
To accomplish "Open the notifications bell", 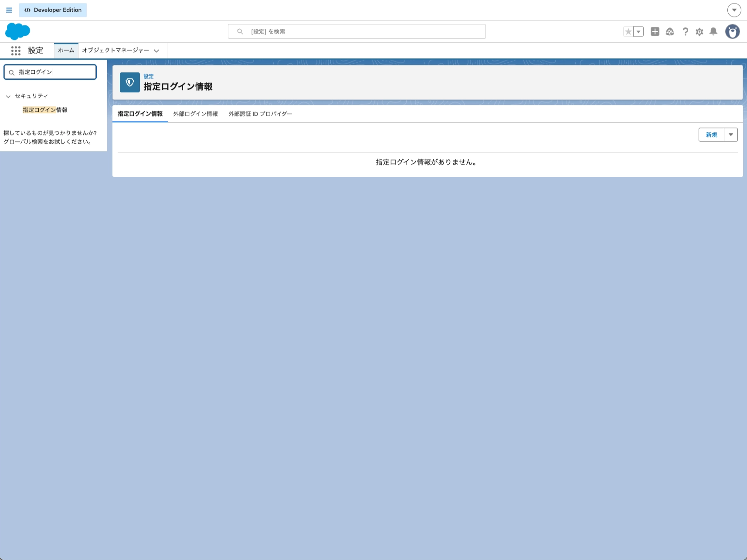I will point(713,31).
